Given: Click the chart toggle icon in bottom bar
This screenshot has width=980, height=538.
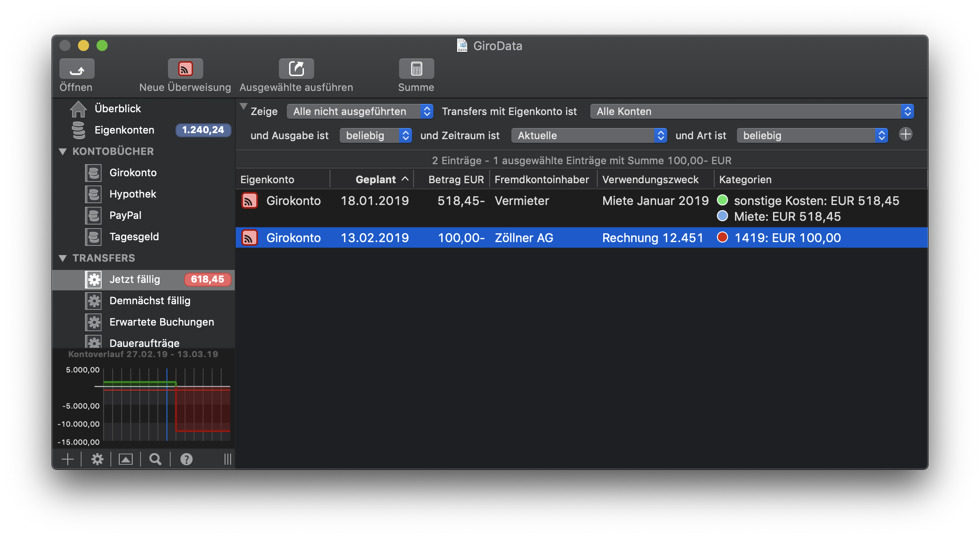Looking at the screenshot, I should 126,459.
